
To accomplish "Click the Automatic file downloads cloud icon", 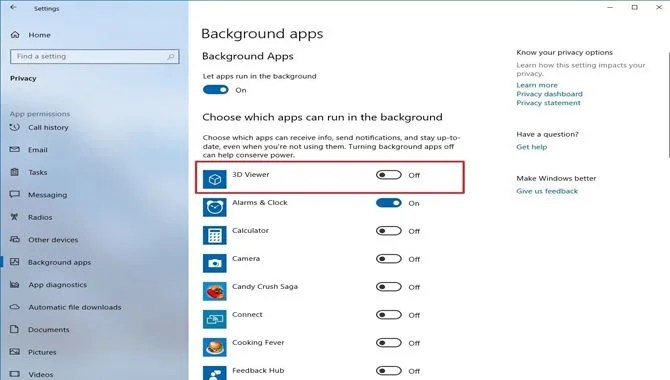I will 15,307.
